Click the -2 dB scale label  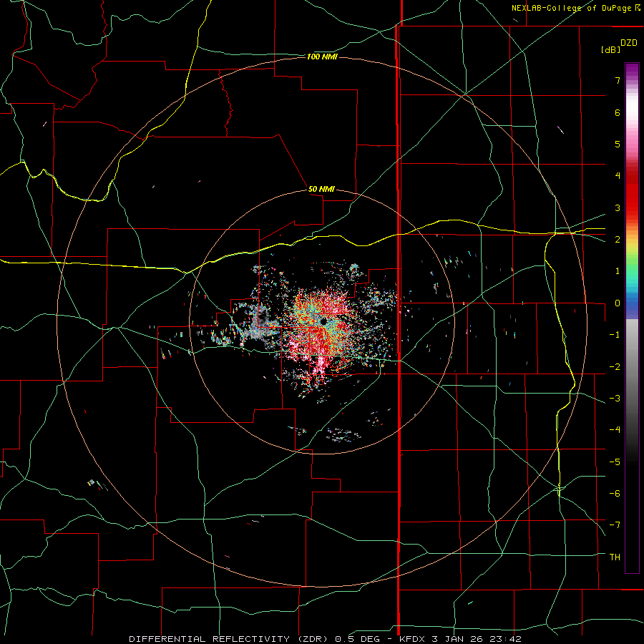pyautogui.click(x=615, y=366)
